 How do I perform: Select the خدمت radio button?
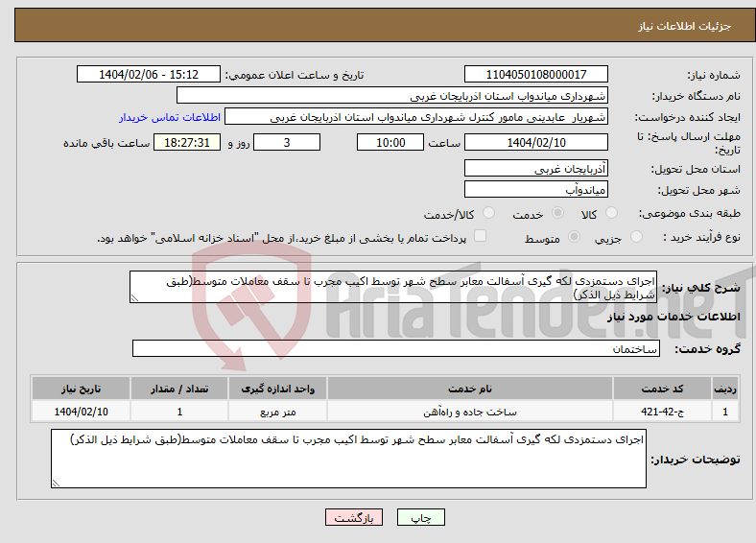[x=557, y=213]
